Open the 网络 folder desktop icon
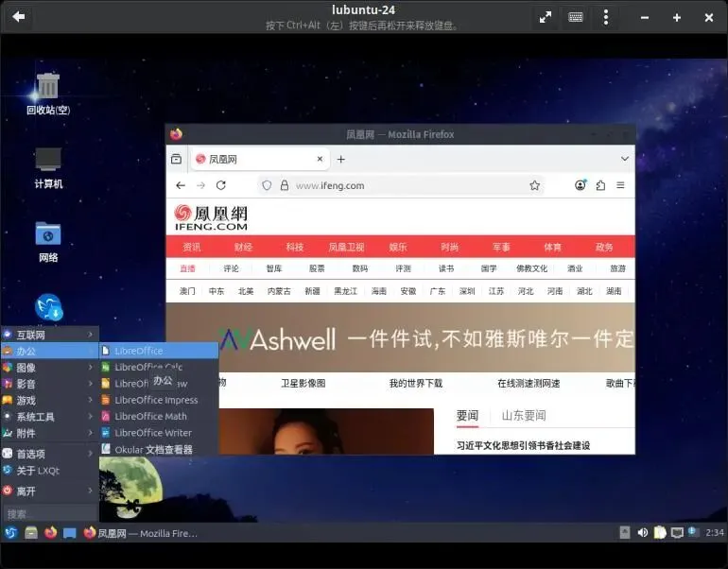The height and width of the screenshot is (569, 728). tap(48, 242)
